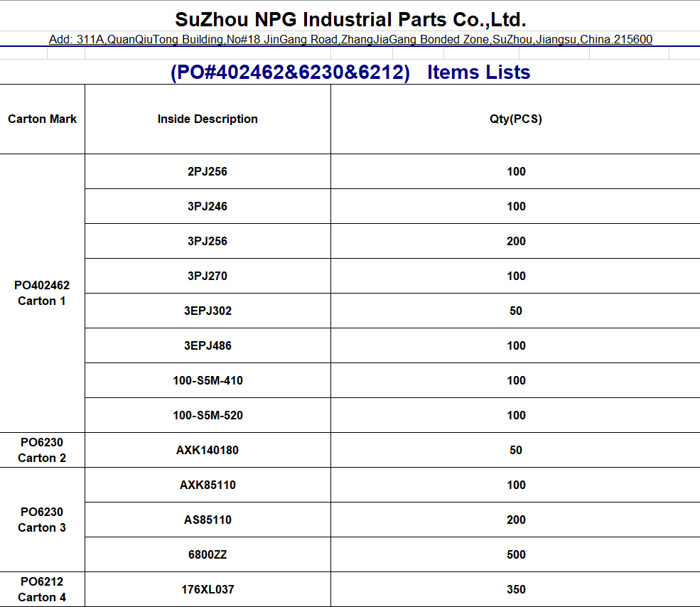Select the PO#402462&6230&6212 Items Lists heading
The width and height of the screenshot is (700, 607).
[350, 72]
